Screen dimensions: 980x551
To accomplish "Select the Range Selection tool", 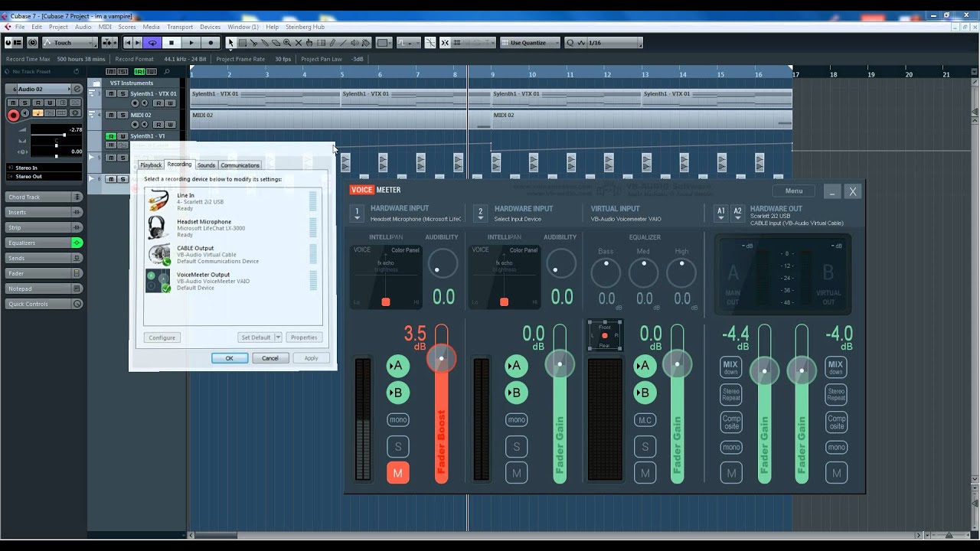I will click(242, 43).
